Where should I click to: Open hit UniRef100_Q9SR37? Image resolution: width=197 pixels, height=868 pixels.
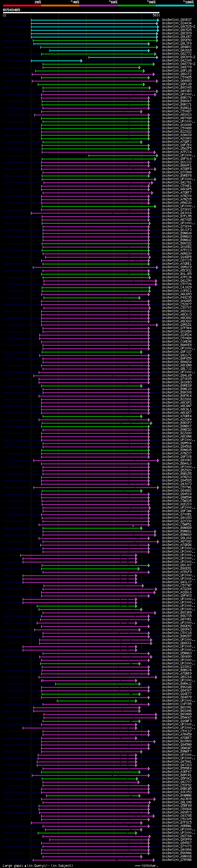(177, 20)
